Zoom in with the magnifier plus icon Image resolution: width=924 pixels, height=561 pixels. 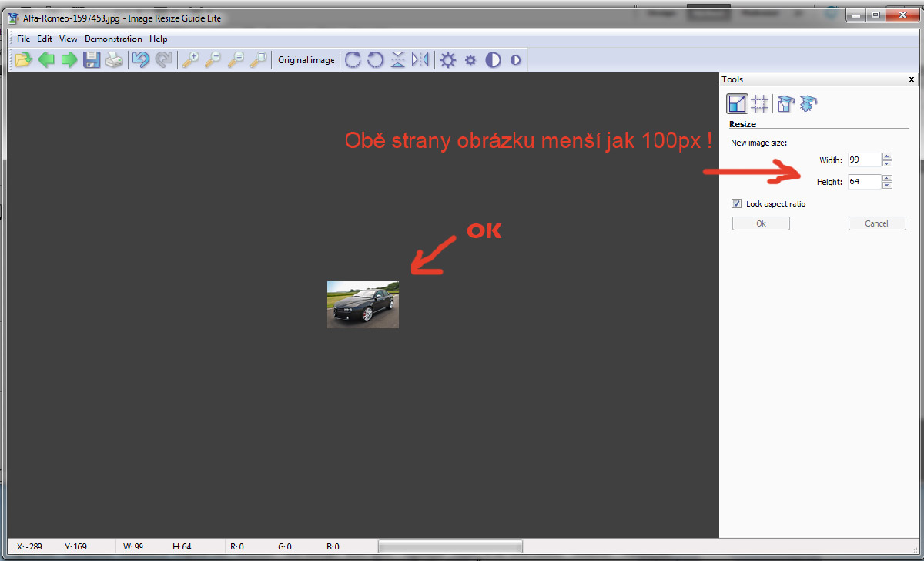190,59
